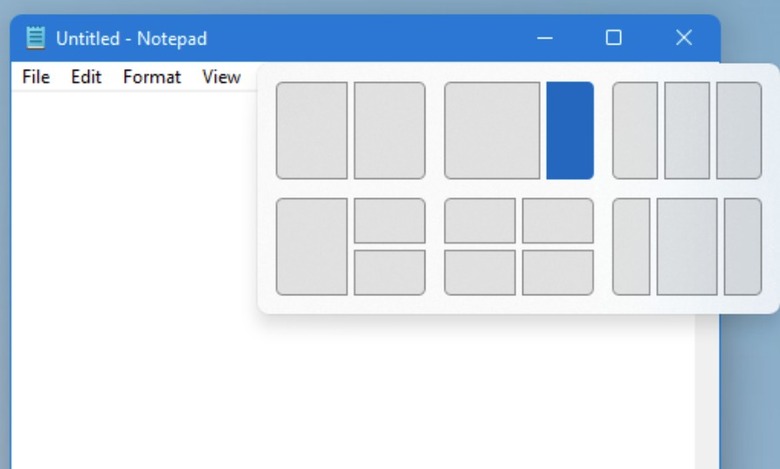Minimize the Notepad window
Viewport: 780px width, 469px height.
coord(545,38)
